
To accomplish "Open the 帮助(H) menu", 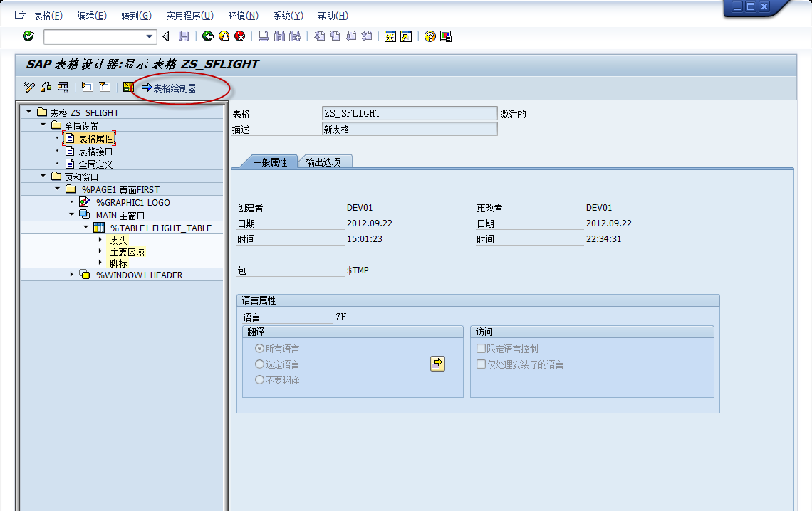I will click(x=333, y=16).
